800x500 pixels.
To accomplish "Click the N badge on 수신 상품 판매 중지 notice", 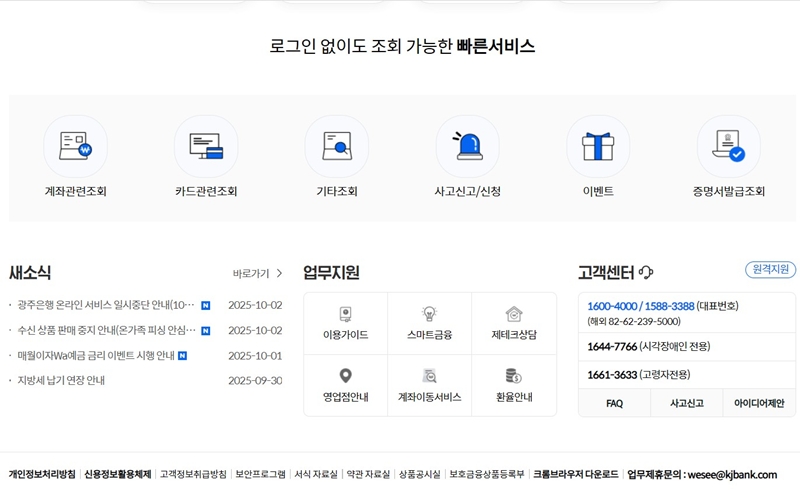I will (206, 331).
